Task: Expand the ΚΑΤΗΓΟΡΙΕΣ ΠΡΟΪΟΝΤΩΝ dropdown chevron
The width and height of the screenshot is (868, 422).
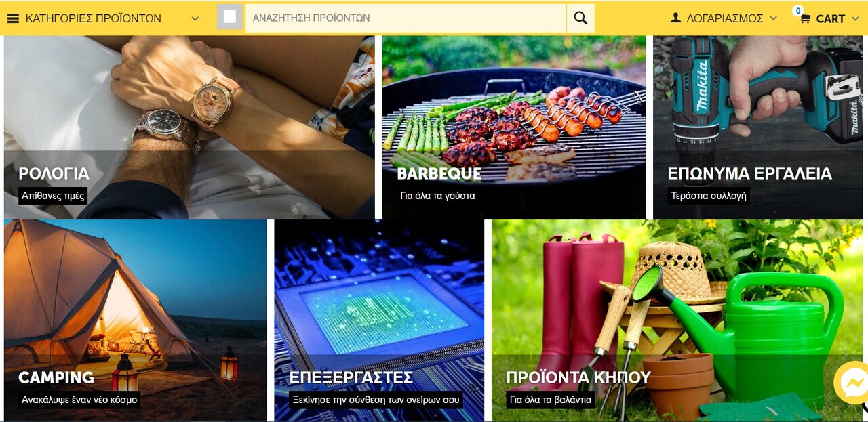Action: pos(195,19)
